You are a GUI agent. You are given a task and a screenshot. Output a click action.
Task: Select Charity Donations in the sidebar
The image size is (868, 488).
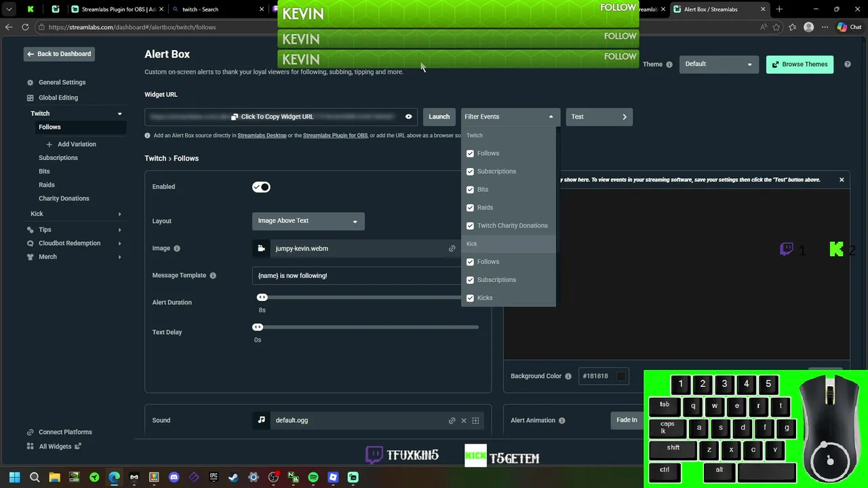tap(64, 199)
